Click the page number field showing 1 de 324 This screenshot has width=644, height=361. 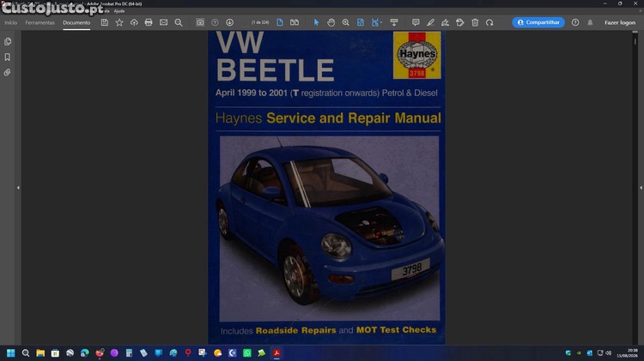click(260, 22)
